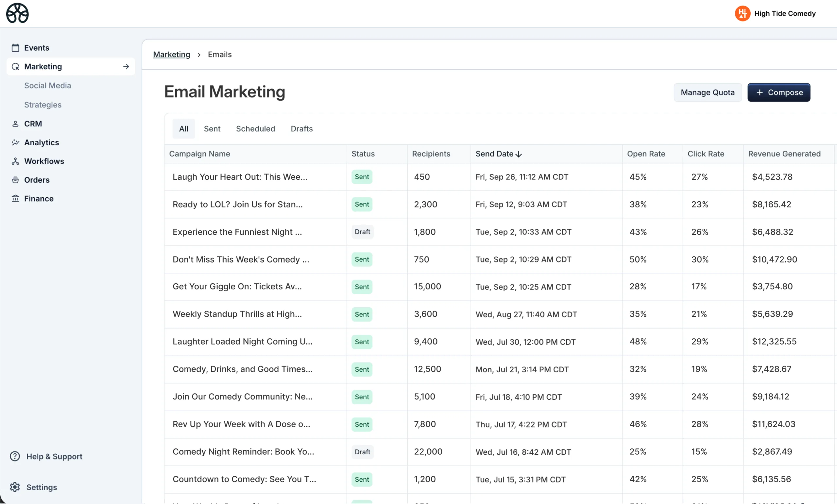837x504 pixels.
Task: Open the Sent emails tab
Action: tap(212, 129)
